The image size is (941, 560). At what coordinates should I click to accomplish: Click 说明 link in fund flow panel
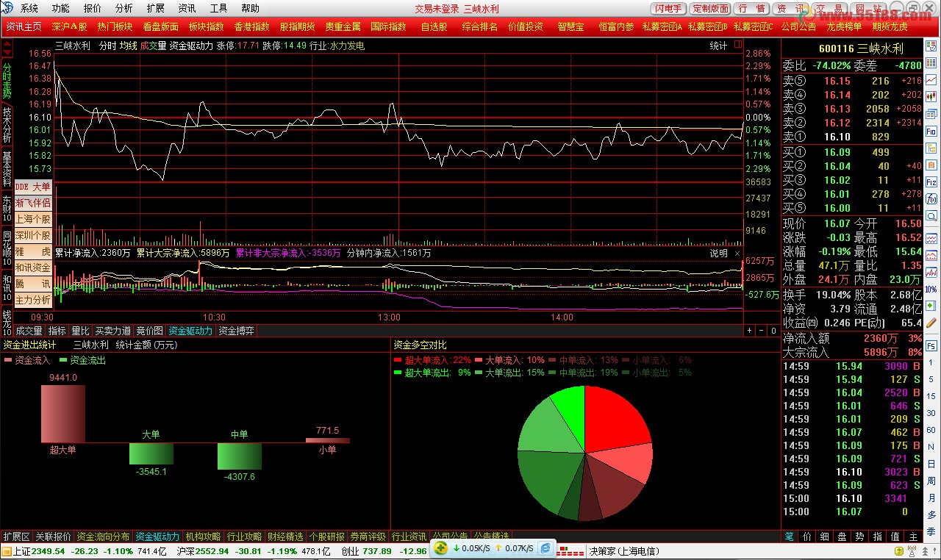point(718,253)
